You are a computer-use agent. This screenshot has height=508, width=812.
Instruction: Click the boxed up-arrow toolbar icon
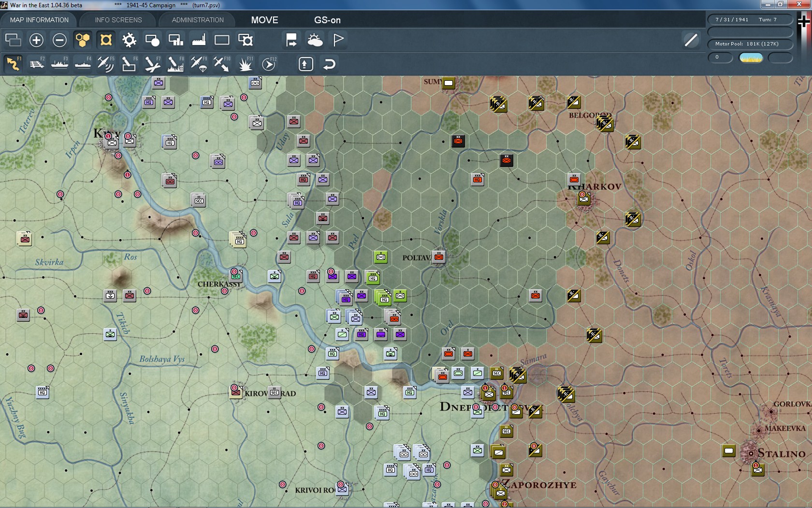pos(306,64)
